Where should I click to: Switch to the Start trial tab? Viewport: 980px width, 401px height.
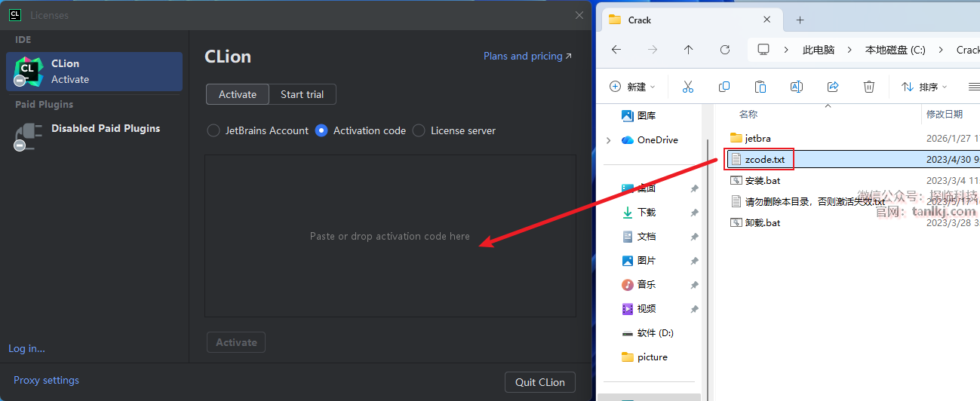[302, 94]
